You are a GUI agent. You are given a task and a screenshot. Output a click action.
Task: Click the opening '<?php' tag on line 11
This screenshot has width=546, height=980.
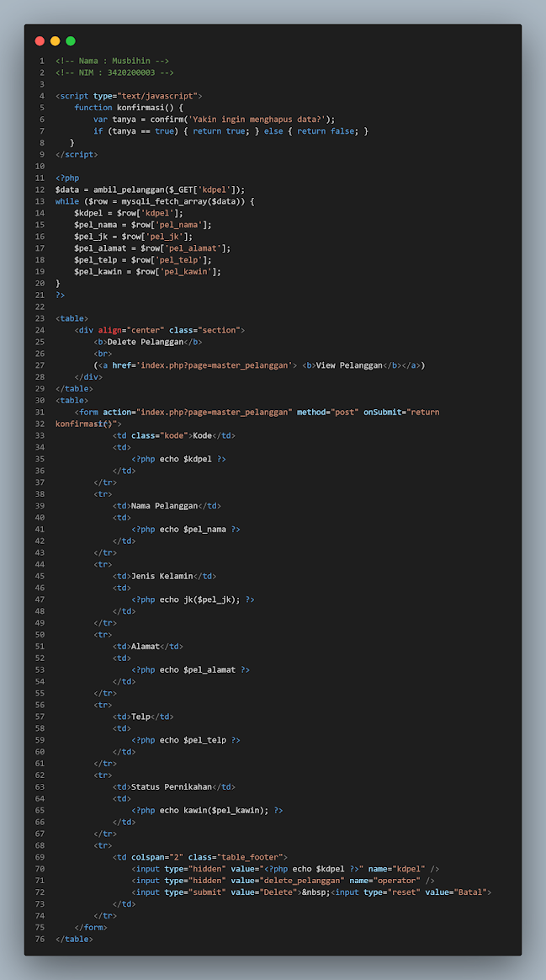click(67, 178)
